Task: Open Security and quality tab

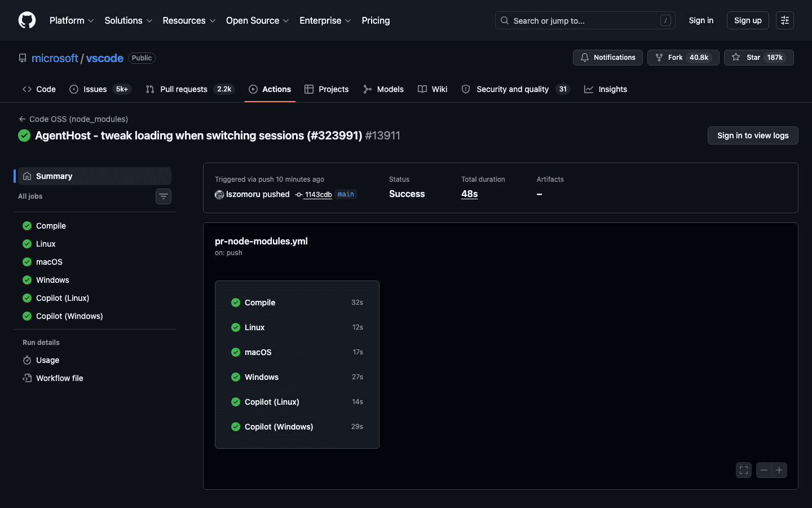Action: pyautogui.click(x=515, y=89)
